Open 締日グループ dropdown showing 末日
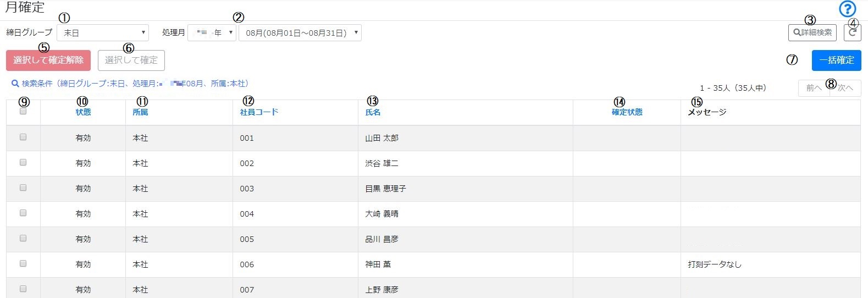This screenshot has width=868, height=298. coord(103,33)
